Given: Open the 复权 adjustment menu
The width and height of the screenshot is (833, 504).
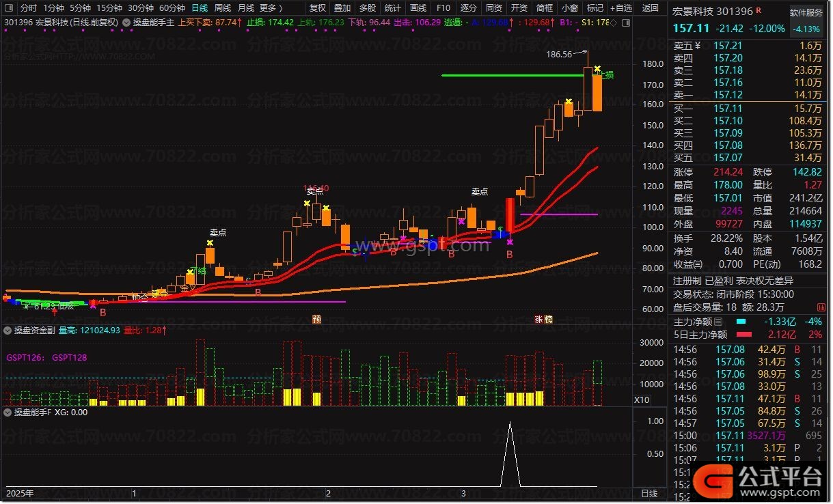Looking at the screenshot, I should pos(318,8).
